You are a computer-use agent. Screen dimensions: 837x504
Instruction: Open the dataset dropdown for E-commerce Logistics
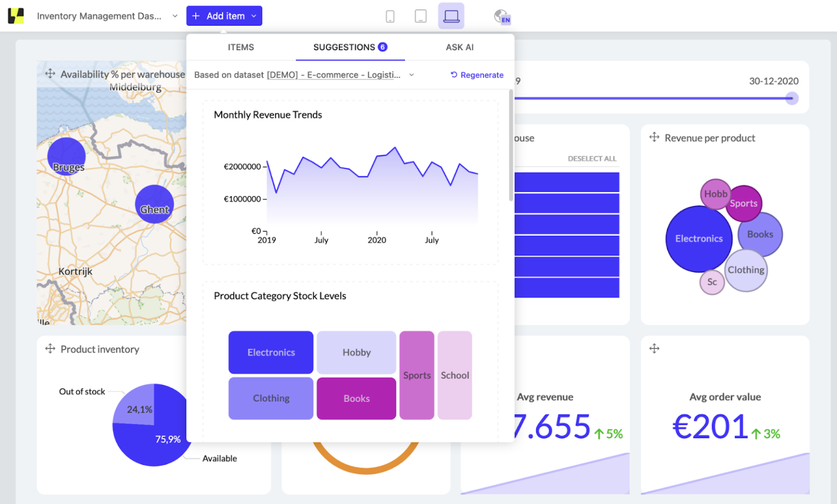click(x=411, y=75)
